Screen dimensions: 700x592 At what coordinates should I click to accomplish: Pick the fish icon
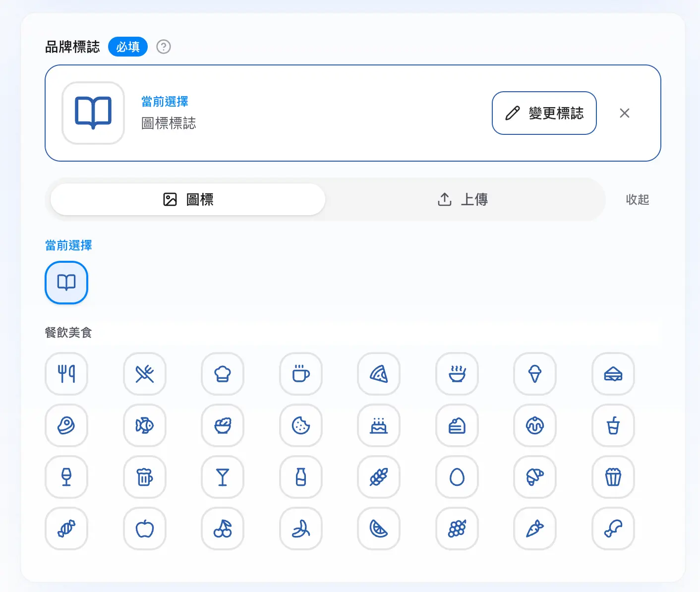(145, 425)
